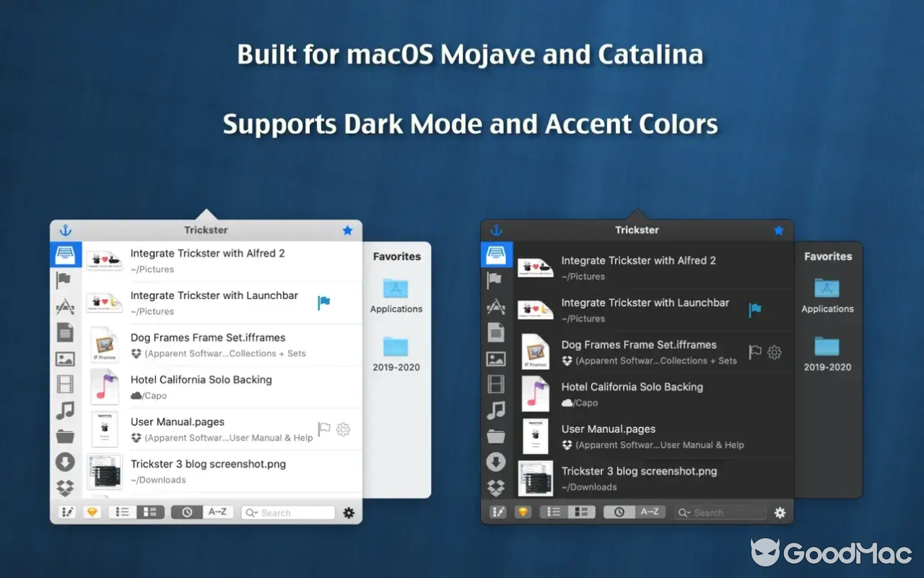Toggle the star to show the Favorites panel
This screenshot has height=578, width=924.
click(x=347, y=230)
